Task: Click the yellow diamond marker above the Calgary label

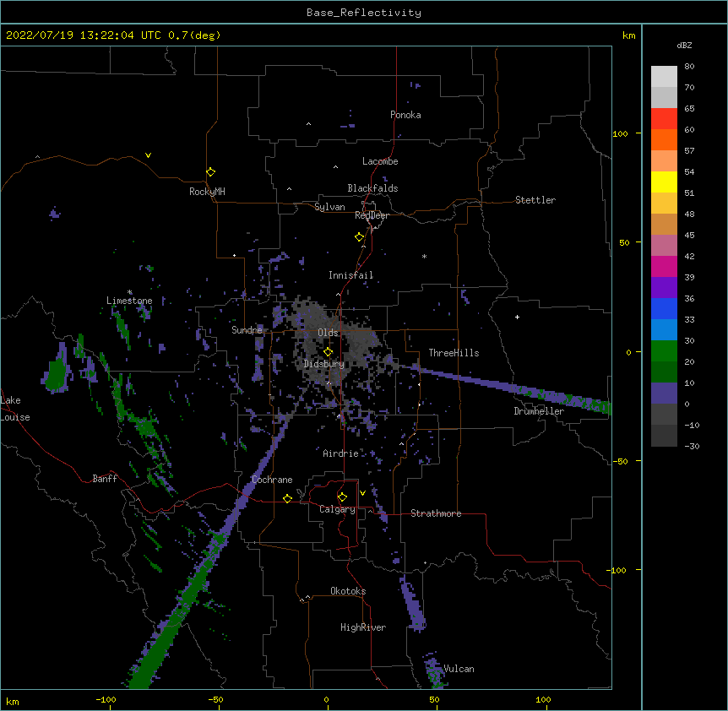Action: pos(342,497)
